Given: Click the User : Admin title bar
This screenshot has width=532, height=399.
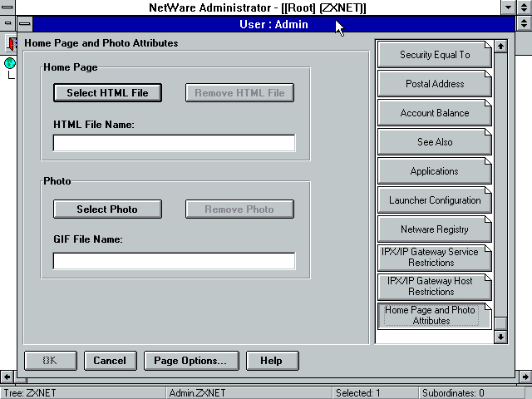Looking at the screenshot, I should tap(273, 24).
